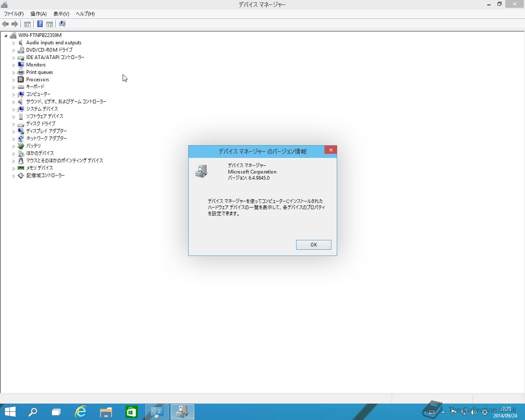Click the icon of ネットワーク アダプター
Image resolution: width=525 pixels, height=420 pixels.
[21, 139]
